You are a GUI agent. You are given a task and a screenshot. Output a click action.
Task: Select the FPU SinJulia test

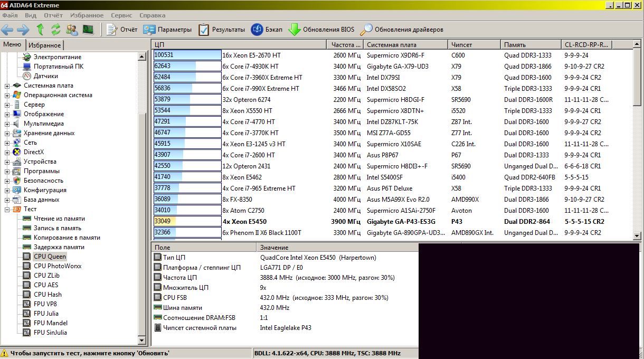[45, 333]
